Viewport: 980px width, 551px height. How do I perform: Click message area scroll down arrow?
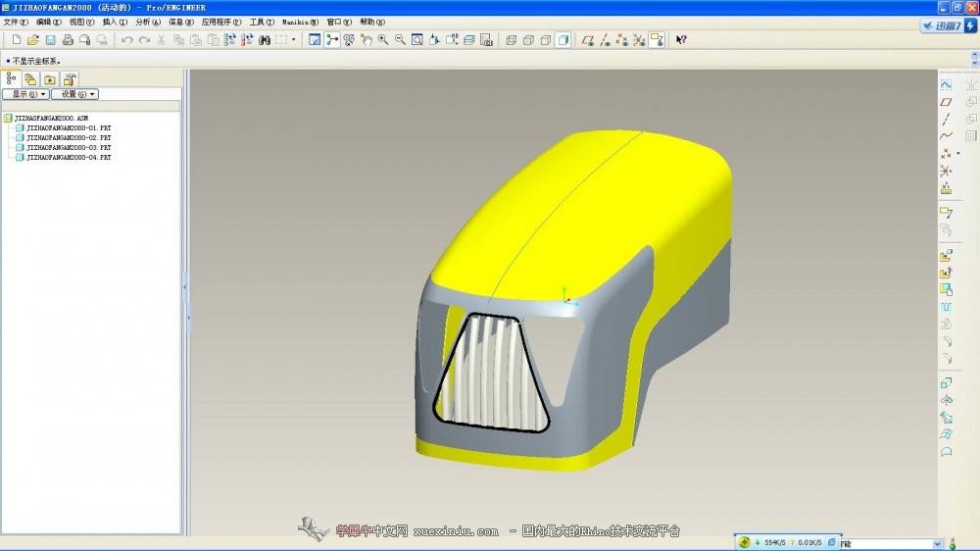point(974,63)
